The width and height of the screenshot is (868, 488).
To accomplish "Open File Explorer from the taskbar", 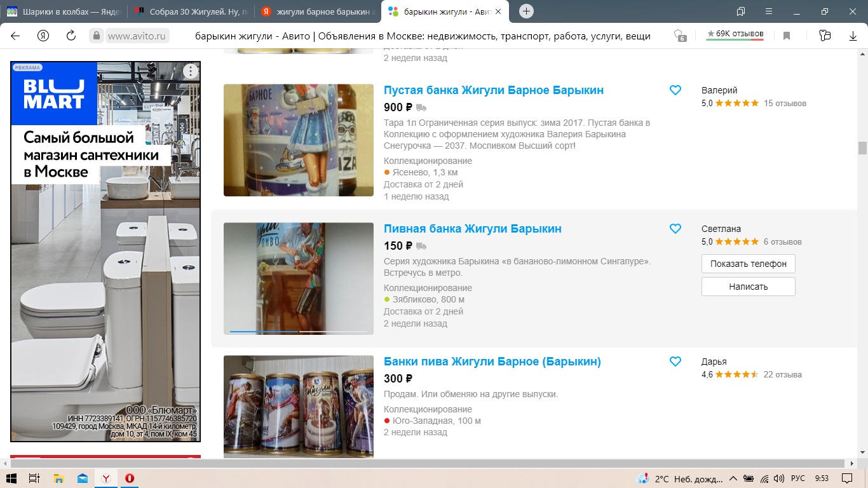I will click(58, 478).
